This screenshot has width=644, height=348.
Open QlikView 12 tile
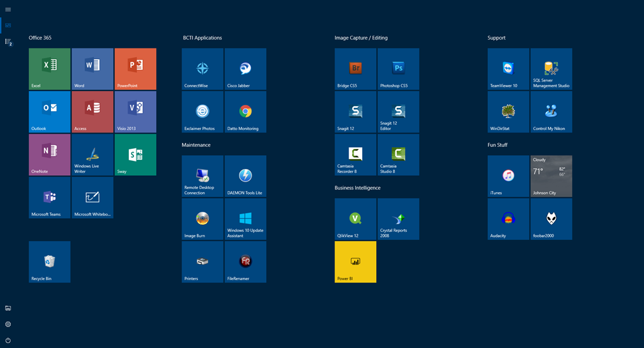(355, 219)
